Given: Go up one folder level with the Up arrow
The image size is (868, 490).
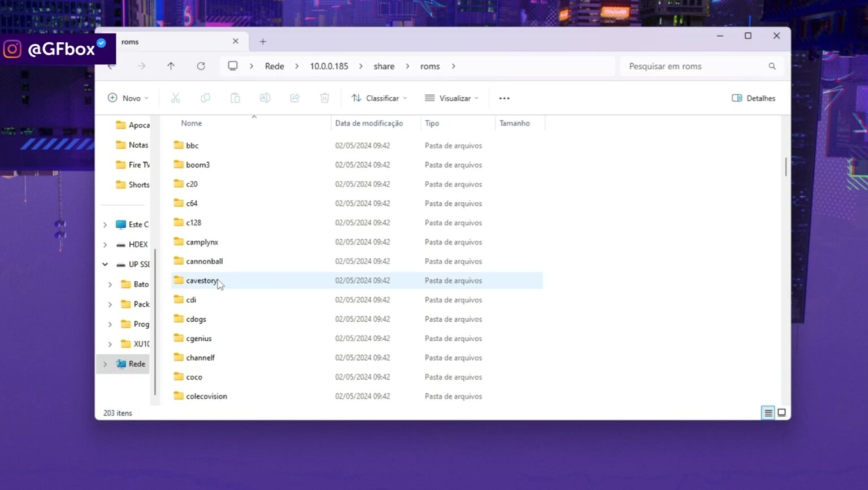Looking at the screenshot, I should pos(171,66).
